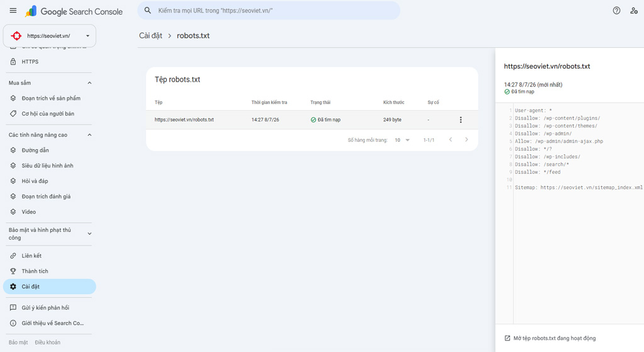Click the Kích thước column header
Image resolution: width=644 pixels, height=352 pixels.
tap(394, 103)
